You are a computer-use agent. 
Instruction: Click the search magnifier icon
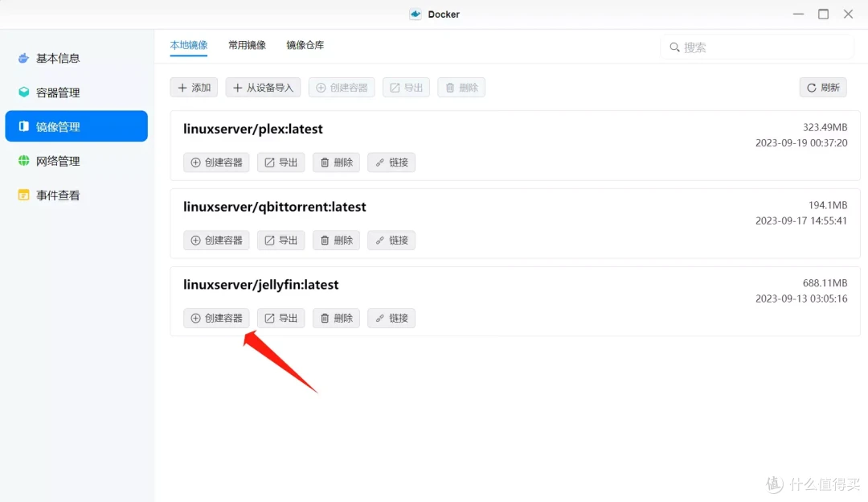pos(674,47)
